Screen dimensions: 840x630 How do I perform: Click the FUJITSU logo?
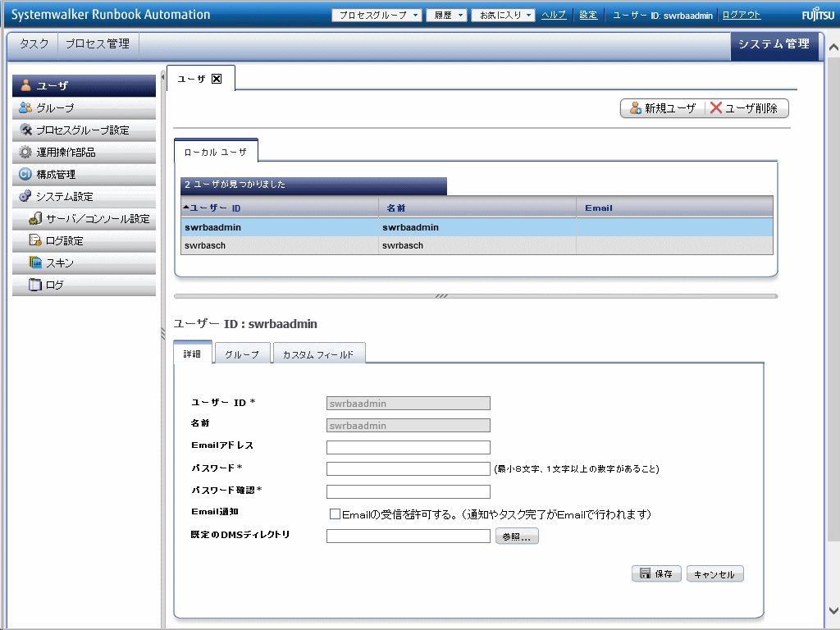click(x=818, y=15)
